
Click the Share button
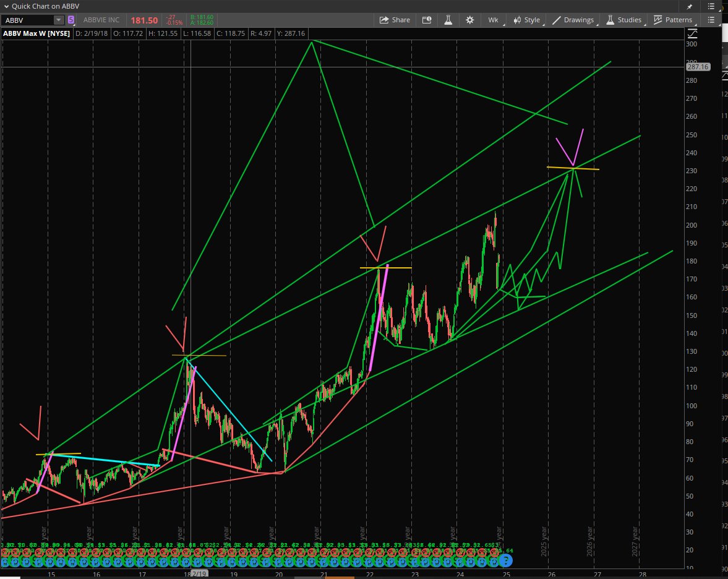[x=395, y=19]
